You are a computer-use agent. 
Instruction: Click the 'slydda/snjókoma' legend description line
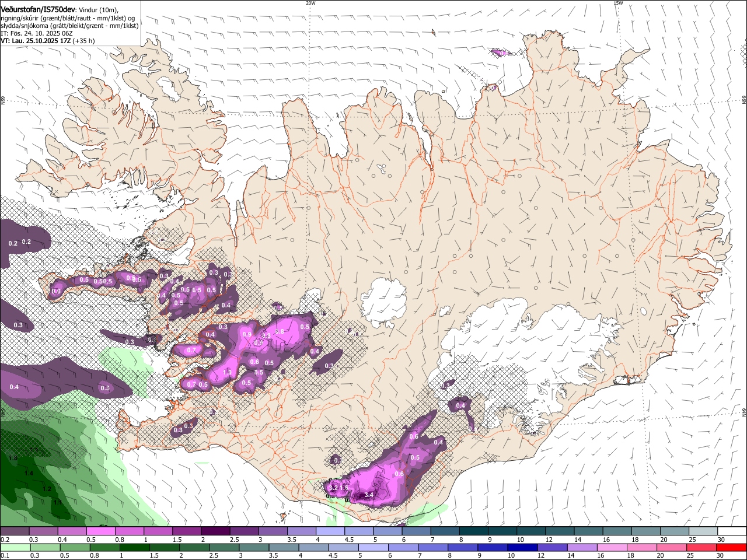pyautogui.click(x=69, y=26)
